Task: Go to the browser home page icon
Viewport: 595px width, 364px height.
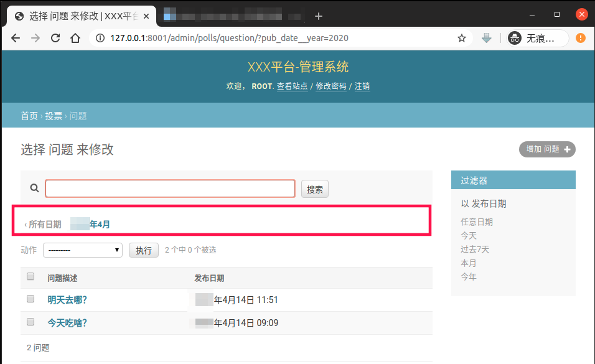Action: click(x=75, y=38)
